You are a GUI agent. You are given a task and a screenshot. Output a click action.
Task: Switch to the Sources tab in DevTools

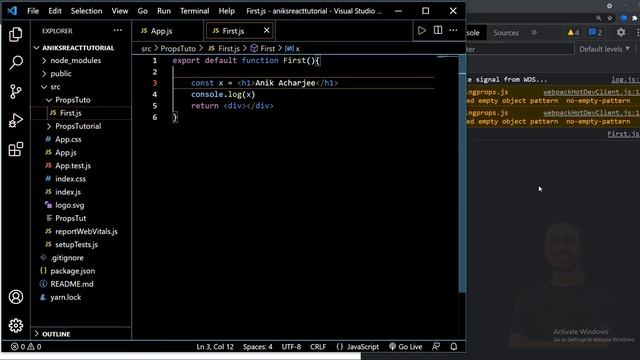506,33
